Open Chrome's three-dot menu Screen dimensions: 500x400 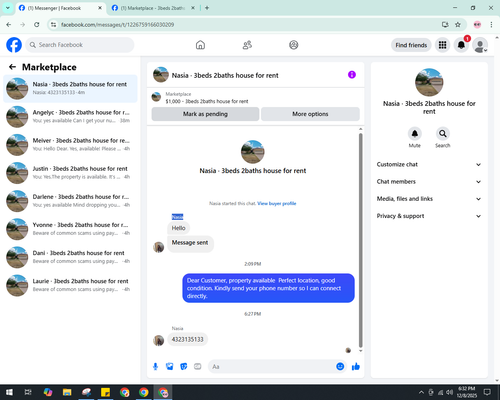491,25
